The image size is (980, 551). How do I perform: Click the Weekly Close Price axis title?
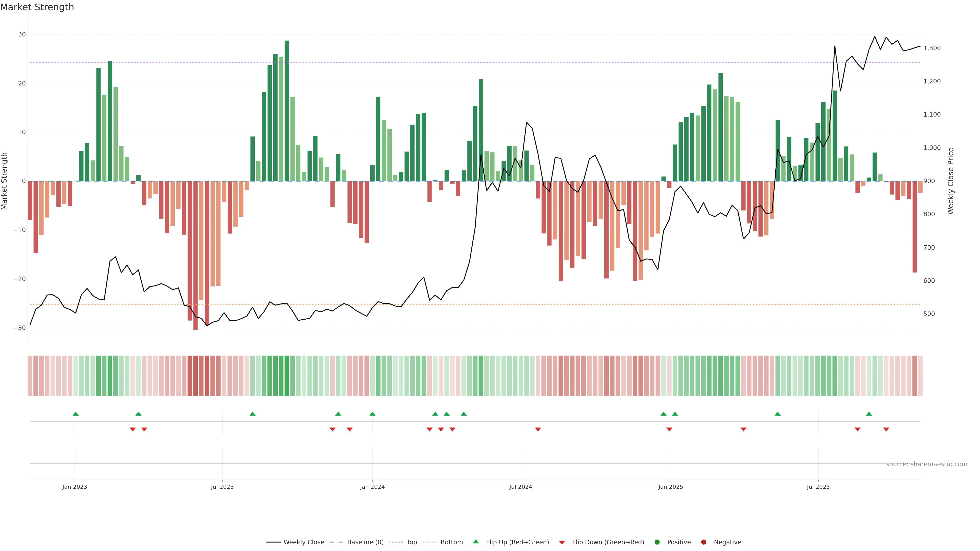[951, 181]
